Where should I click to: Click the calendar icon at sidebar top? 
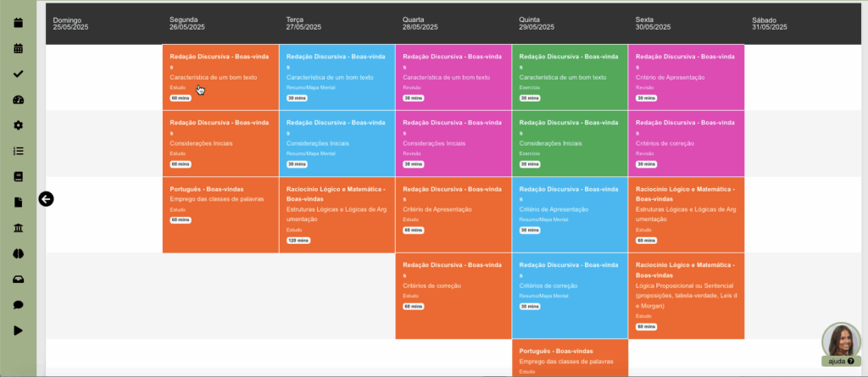click(x=18, y=23)
